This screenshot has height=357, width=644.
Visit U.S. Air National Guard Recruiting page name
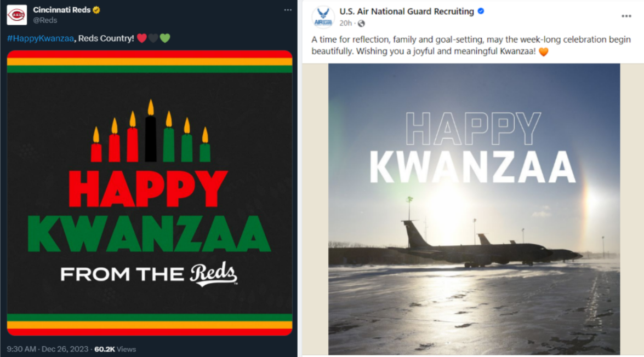[x=407, y=11]
